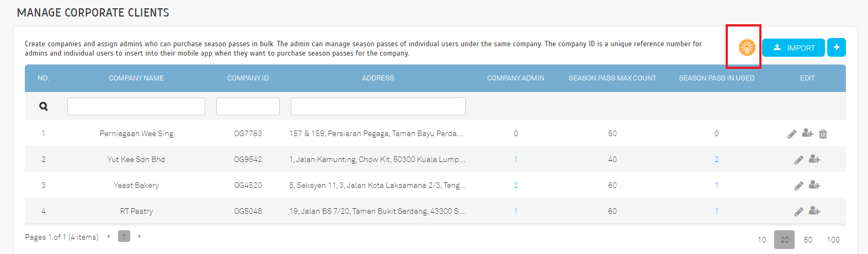Edit Perniagaan Wee Sing with pencil icon
Viewport: 868px width, 254px height.
(792, 134)
